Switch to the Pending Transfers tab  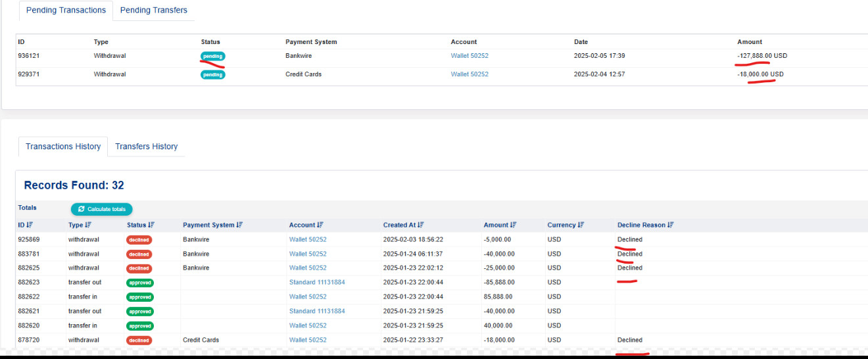(153, 10)
